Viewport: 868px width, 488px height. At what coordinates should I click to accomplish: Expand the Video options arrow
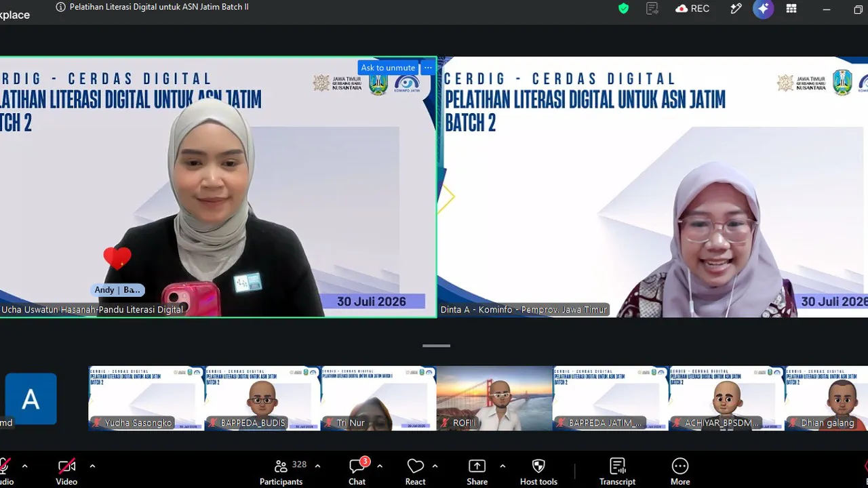92,466
